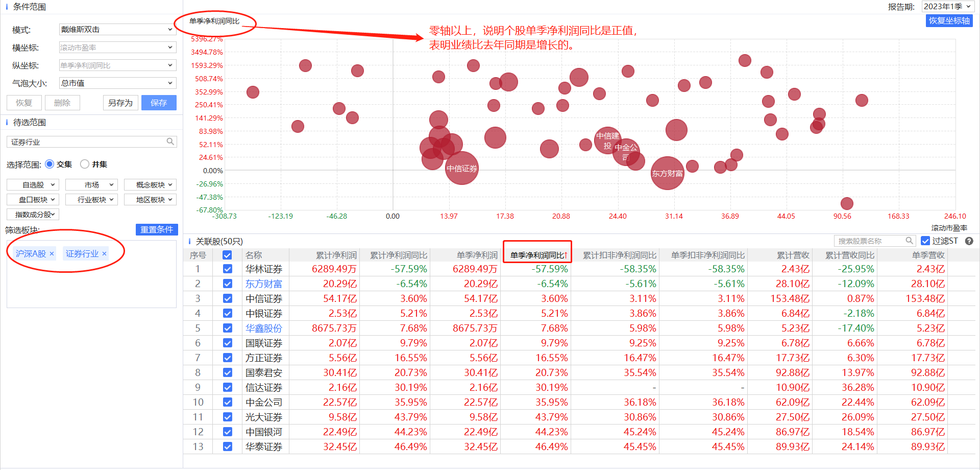This screenshot has height=470, width=980.
Task: Remove the 沪深A股 filter tag
Action: point(52,254)
